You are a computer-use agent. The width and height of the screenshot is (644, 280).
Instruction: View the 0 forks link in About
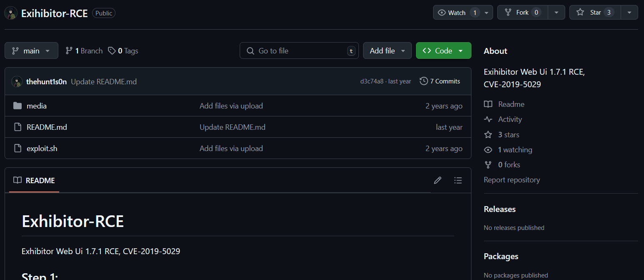click(509, 165)
